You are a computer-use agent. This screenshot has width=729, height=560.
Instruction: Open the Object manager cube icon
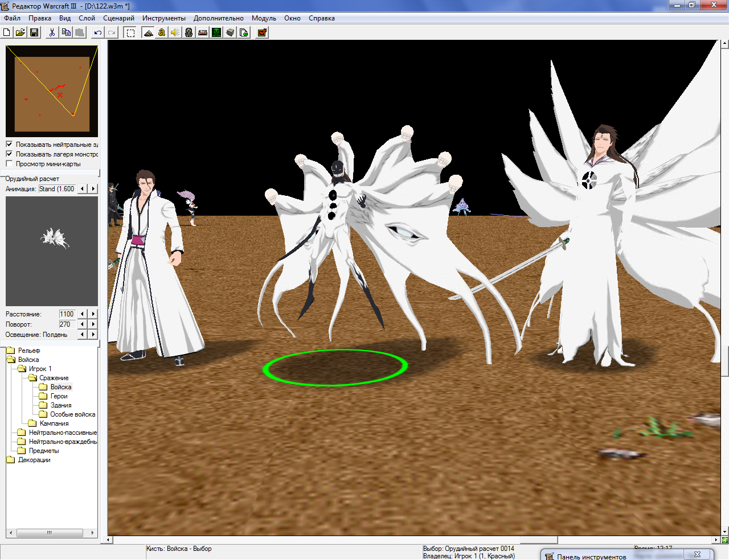click(x=230, y=32)
